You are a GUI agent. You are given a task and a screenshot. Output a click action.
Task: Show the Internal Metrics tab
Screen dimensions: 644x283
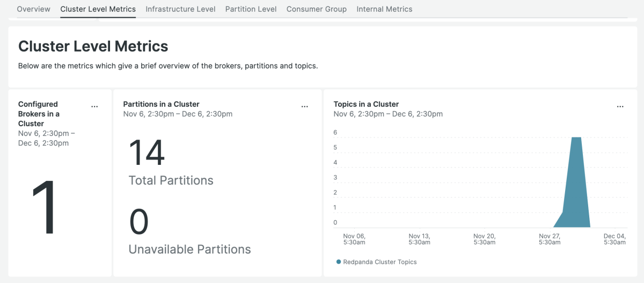pos(384,9)
